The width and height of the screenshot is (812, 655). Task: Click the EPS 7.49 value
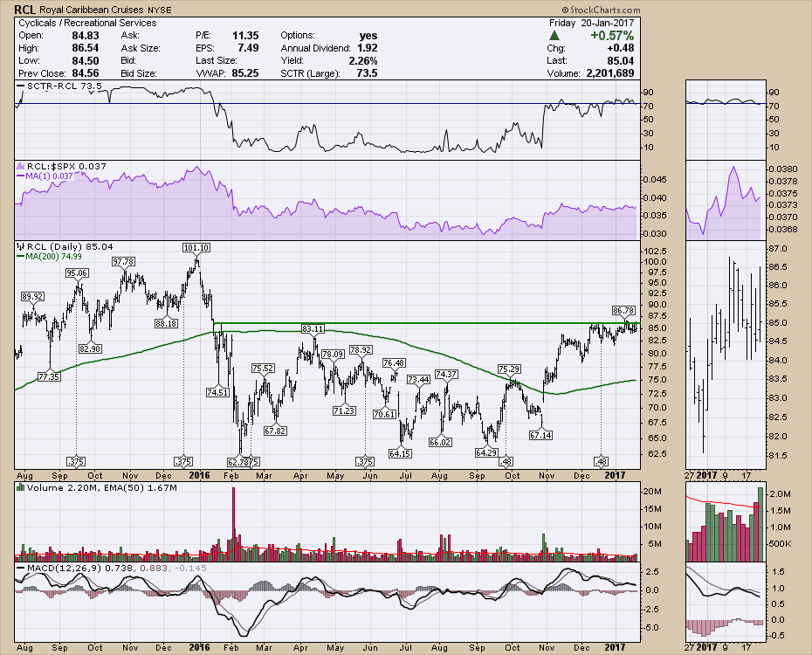pos(248,48)
